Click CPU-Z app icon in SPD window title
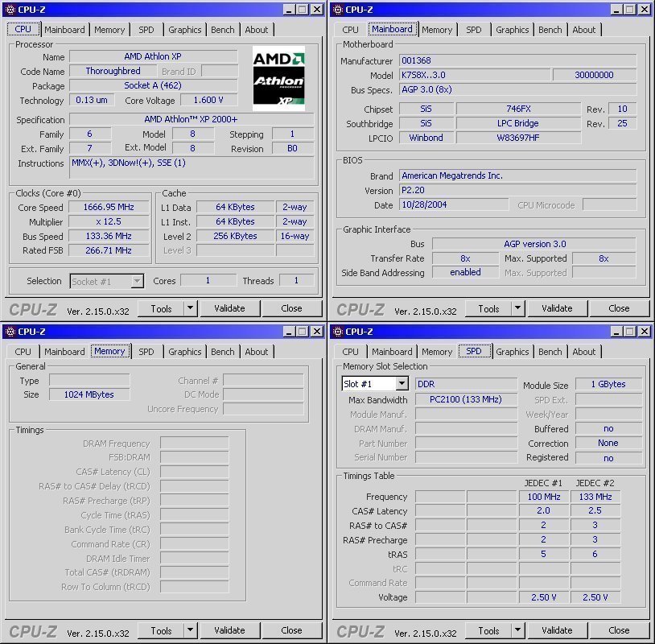This screenshot has height=644, width=655. coord(338,332)
